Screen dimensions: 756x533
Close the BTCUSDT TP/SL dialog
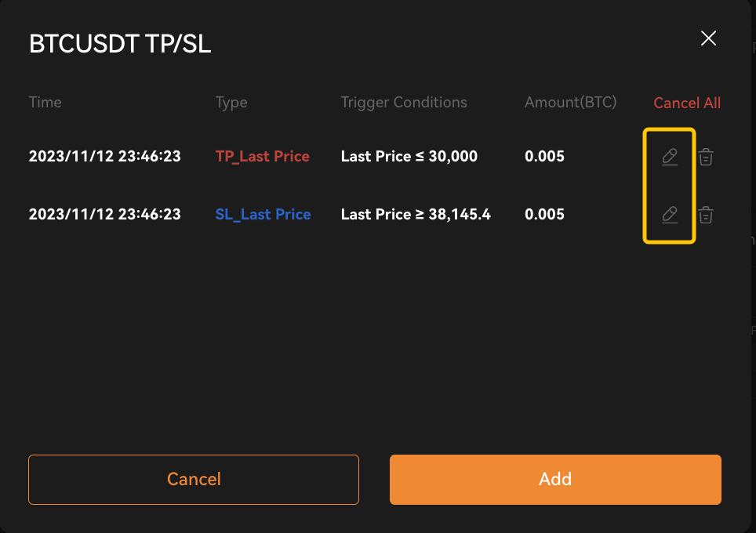[708, 38]
